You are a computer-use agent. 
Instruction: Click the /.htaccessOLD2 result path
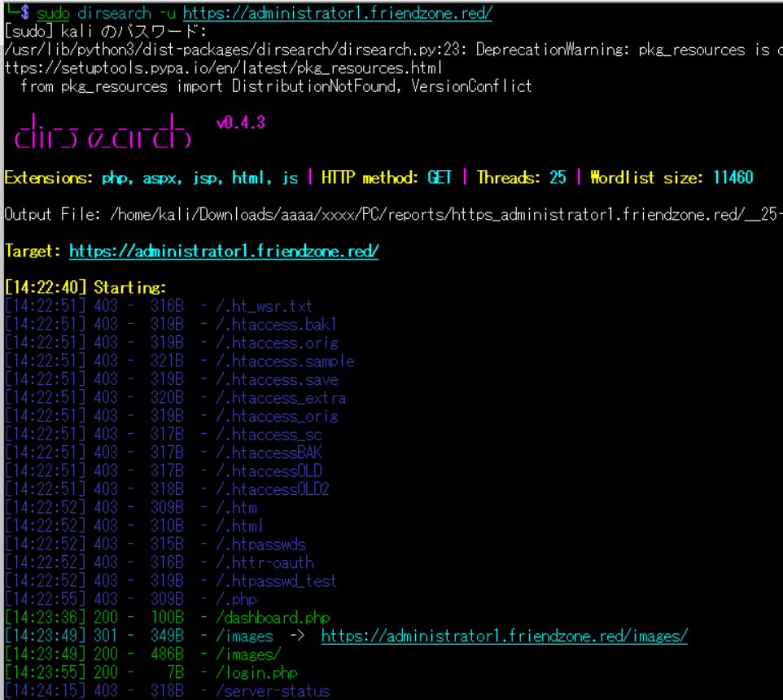272,489
